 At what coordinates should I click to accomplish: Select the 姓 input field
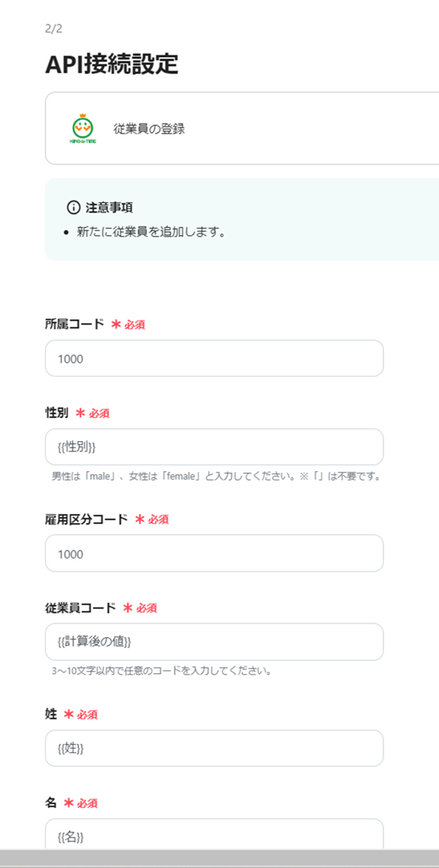tap(213, 748)
